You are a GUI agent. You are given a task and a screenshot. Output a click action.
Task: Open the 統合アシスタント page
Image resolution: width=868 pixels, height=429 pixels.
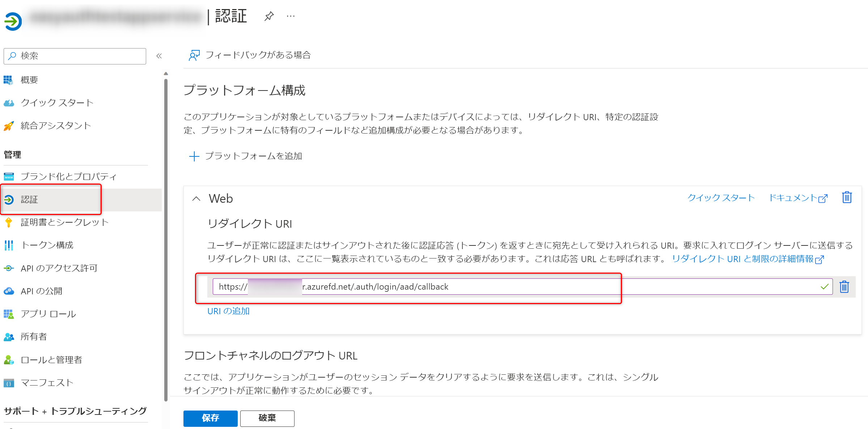tap(55, 125)
